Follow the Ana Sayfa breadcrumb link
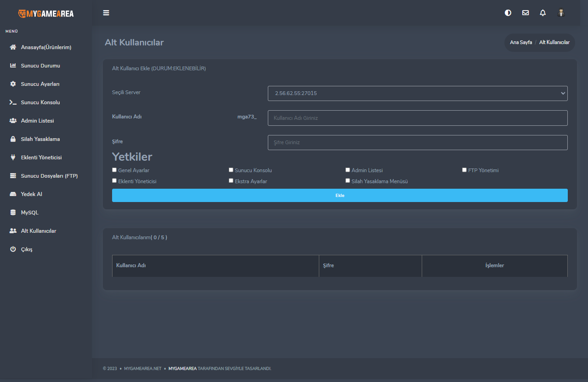This screenshot has height=382, width=588. tap(521, 42)
